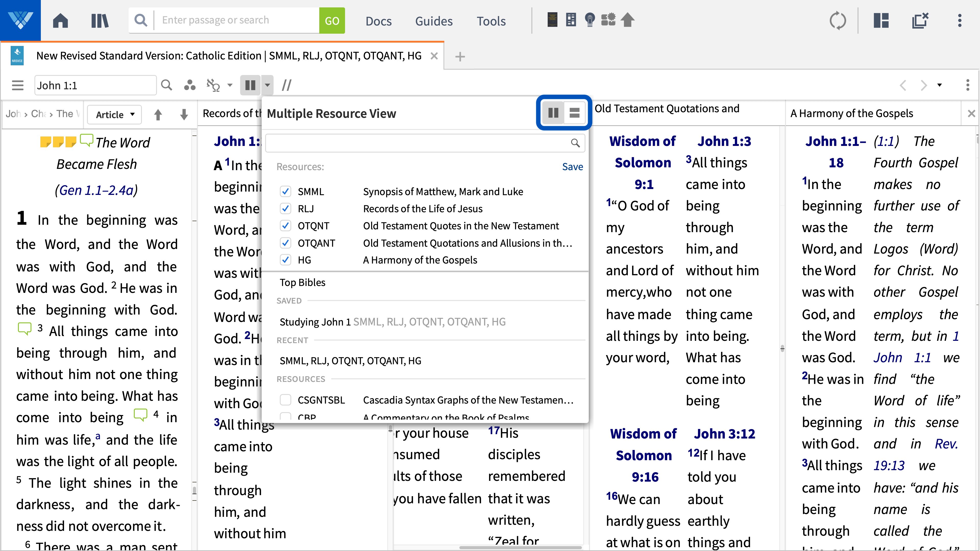This screenshot has height=551, width=980.
Task: Click the Verbum logo icon
Action: point(20,20)
